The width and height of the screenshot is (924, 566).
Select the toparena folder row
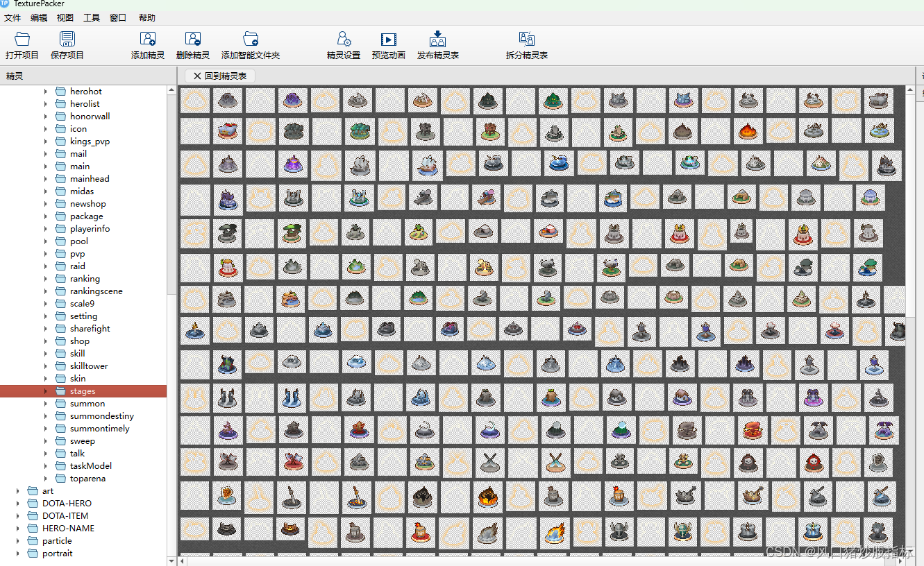coord(83,478)
